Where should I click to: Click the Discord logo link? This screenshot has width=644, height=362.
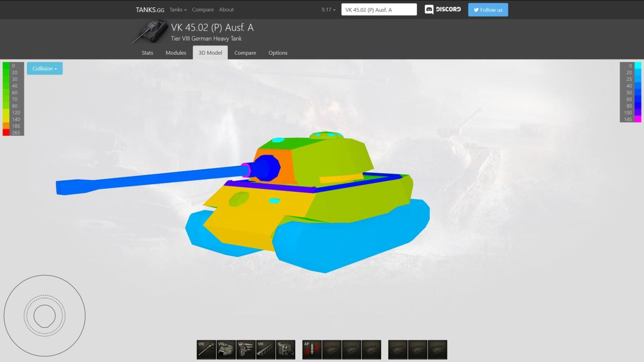click(443, 10)
